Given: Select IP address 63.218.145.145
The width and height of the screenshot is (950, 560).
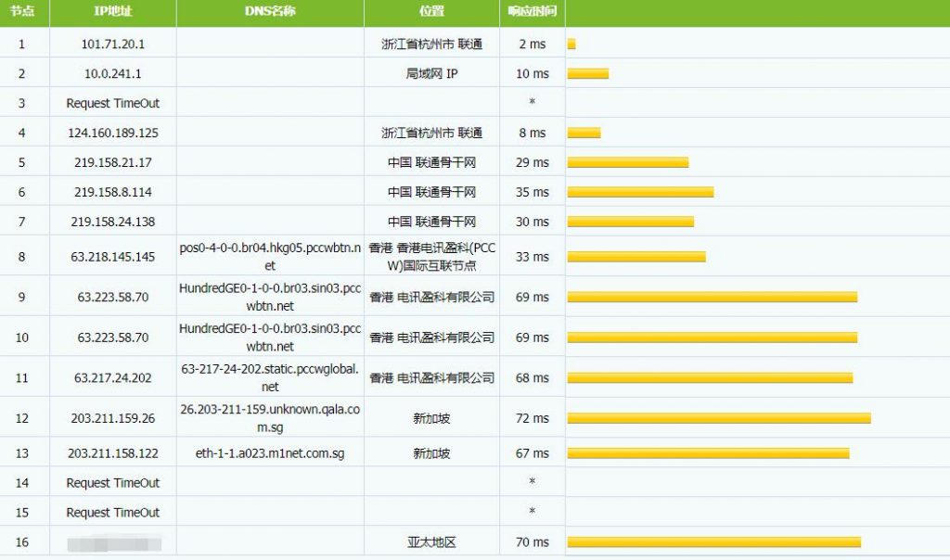Looking at the screenshot, I should pos(112,257).
